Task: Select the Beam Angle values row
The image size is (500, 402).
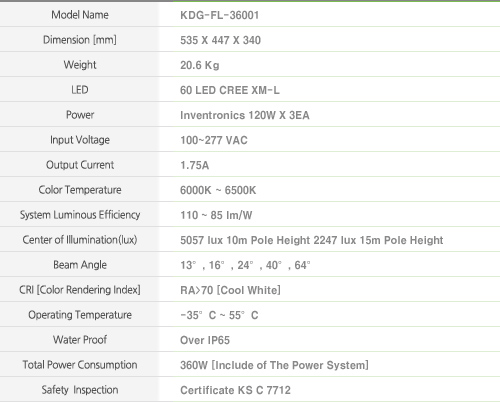Action: (x=245, y=265)
